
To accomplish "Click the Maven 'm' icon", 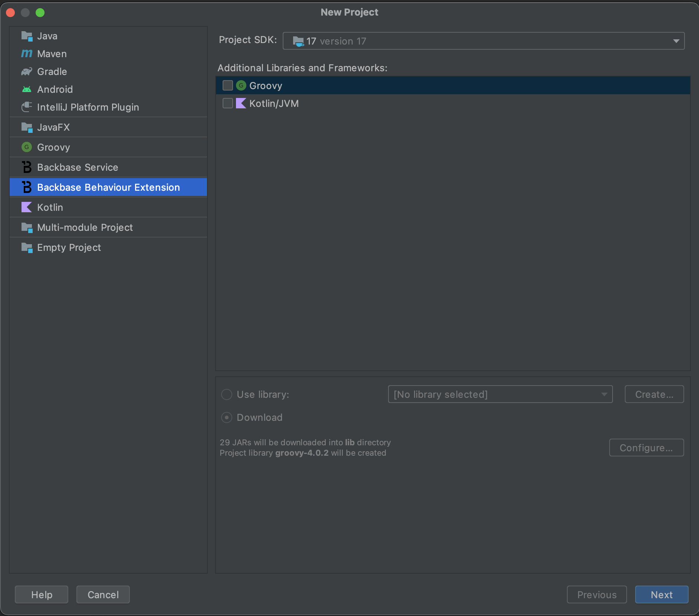I will pyautogui.click(x=27, y=54).
